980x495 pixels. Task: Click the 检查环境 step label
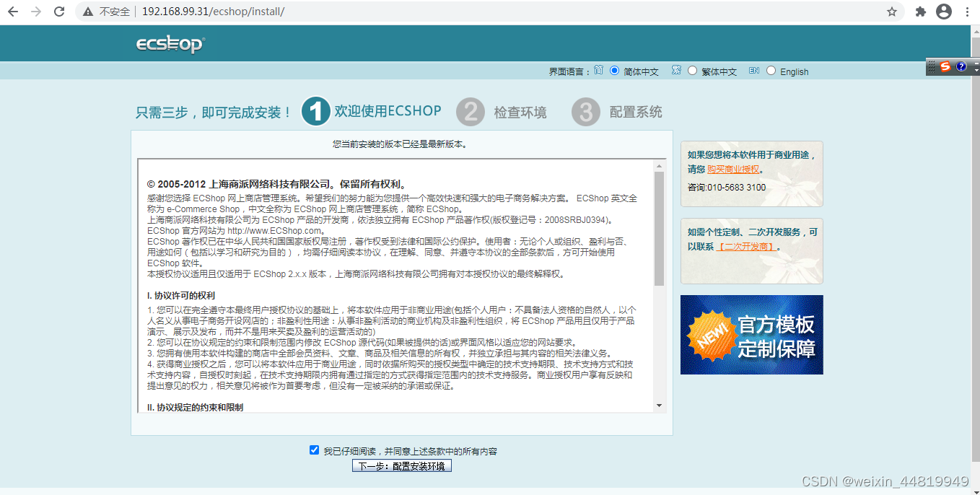pyautogui.click(x=520, y=113)
